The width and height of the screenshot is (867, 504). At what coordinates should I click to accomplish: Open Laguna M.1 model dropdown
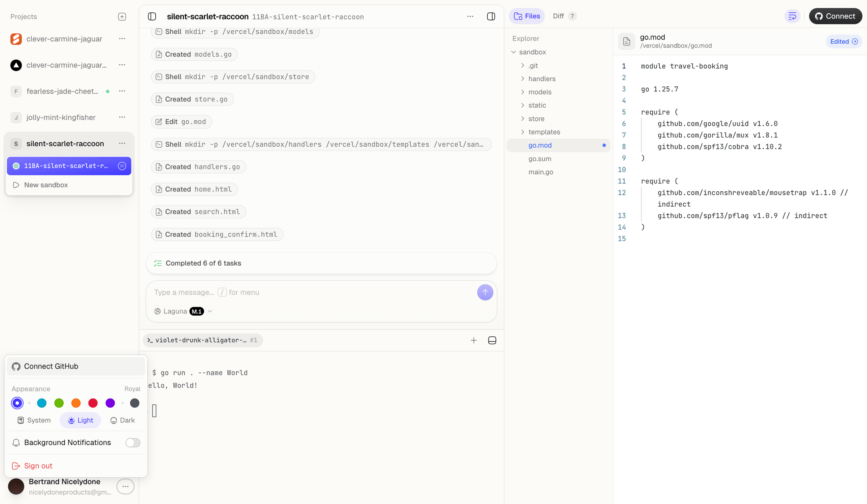click(183, 311)
